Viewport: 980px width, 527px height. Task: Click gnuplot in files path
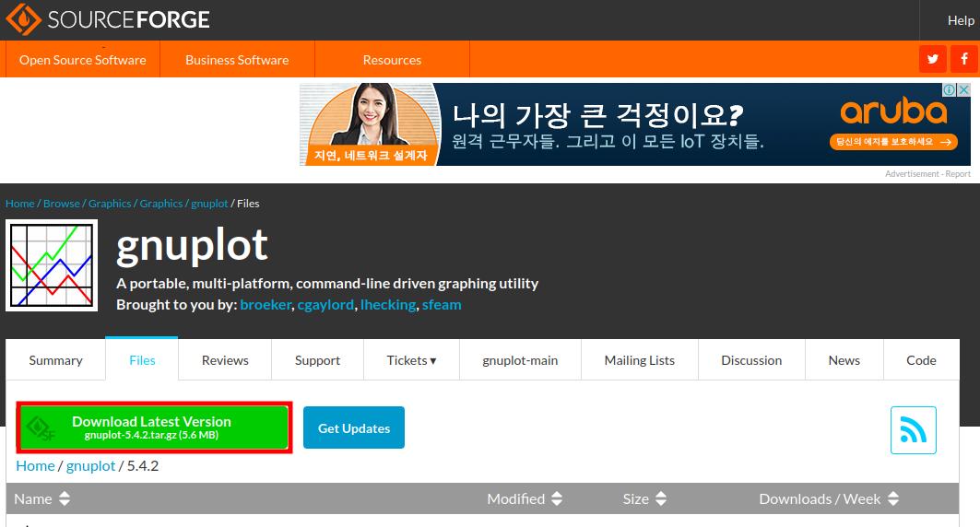coord(90,466)
